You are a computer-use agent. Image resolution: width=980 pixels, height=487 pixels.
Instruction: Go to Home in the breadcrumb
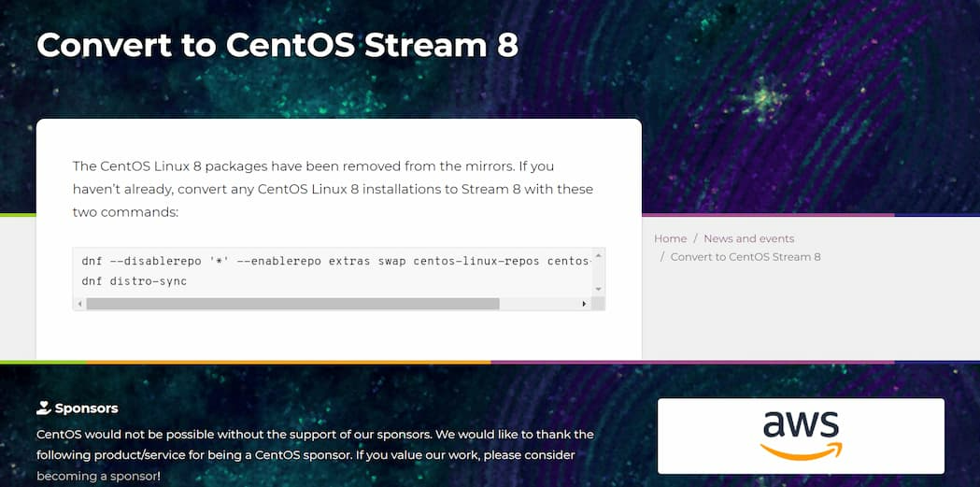tap(670, 238)
